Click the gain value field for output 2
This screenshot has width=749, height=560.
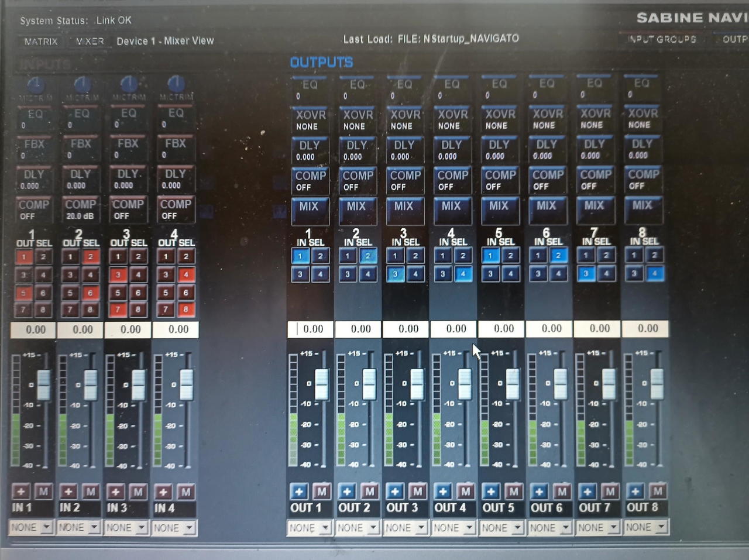[360, 329]
